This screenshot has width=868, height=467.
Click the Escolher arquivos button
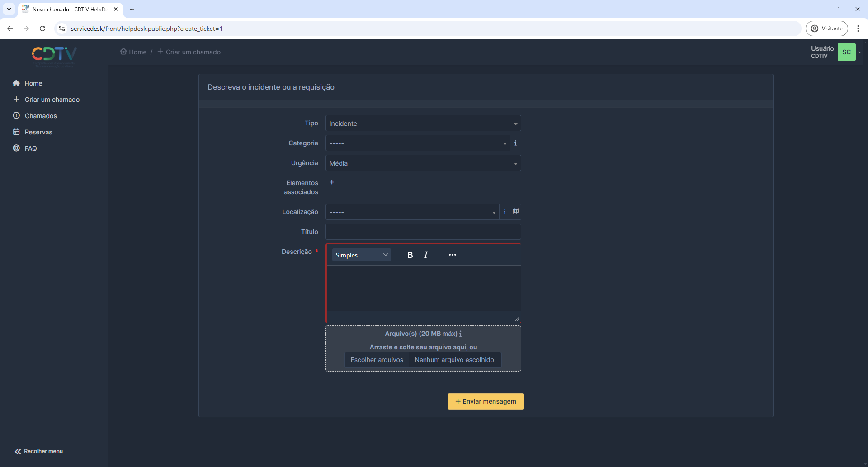[x=377, y=360]
